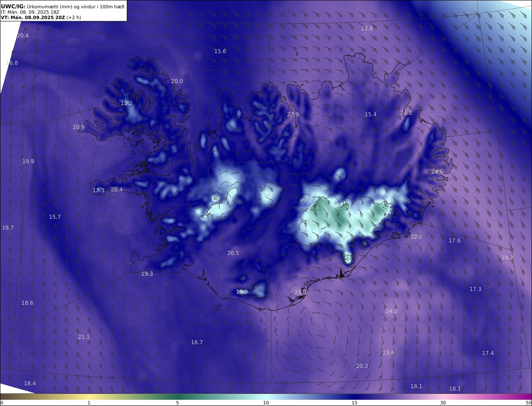Click the 18.6 value label
The height and width of the screenshot is (406, 532).
point(27,303)
